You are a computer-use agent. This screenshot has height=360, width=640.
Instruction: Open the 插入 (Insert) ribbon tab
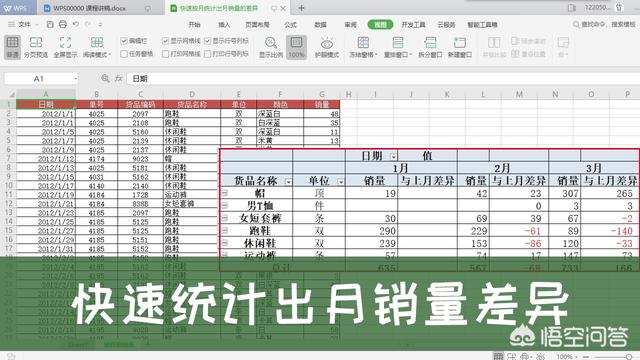click(224, 24)
